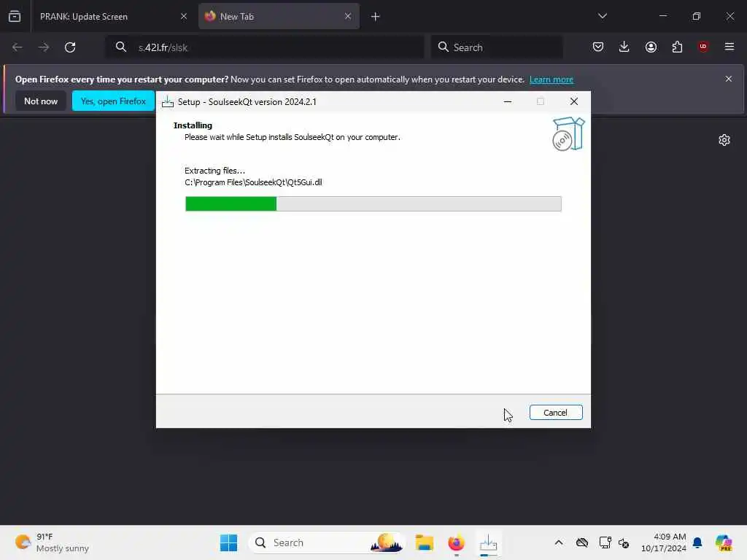Close the New Tab tab

tap(348, 17)
